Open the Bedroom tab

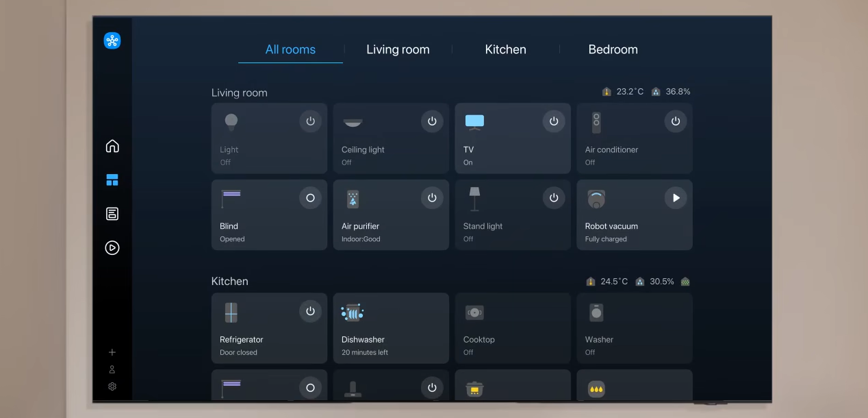pos(613,49)
